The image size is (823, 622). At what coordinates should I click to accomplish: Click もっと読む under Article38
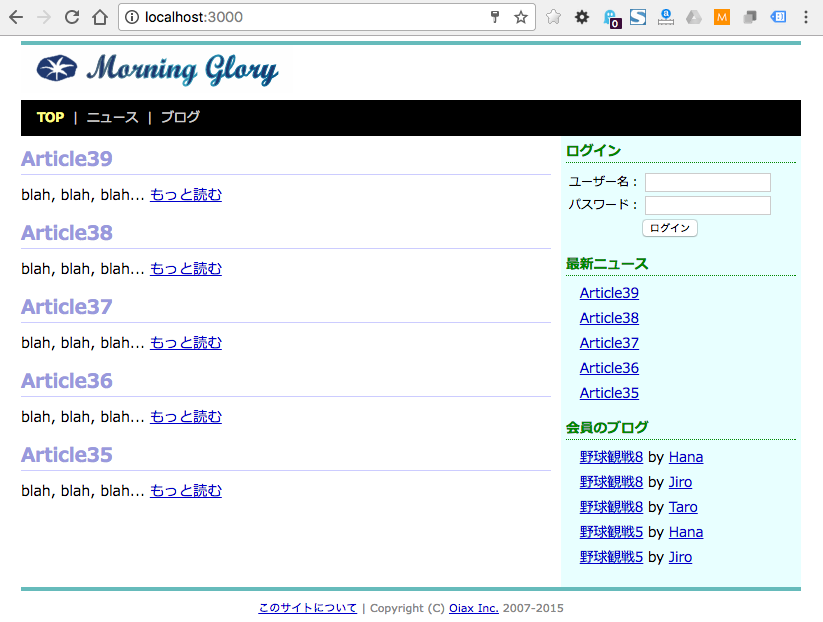pos(186,269)
